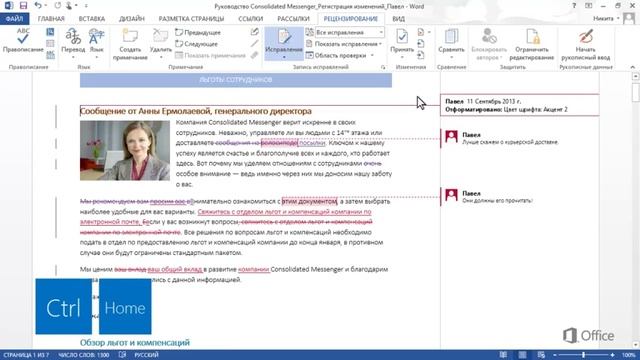Zoom out with the minus button

tap(555, 355)
